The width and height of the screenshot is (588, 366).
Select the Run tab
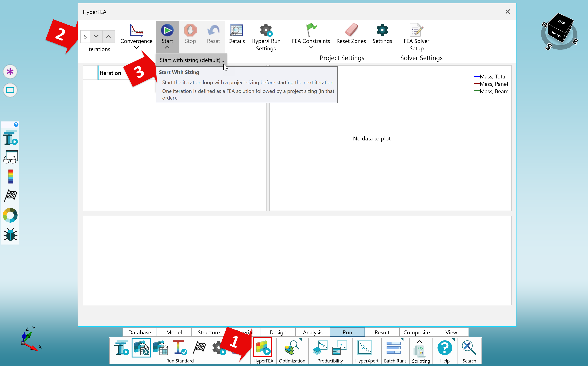[347, 332]
